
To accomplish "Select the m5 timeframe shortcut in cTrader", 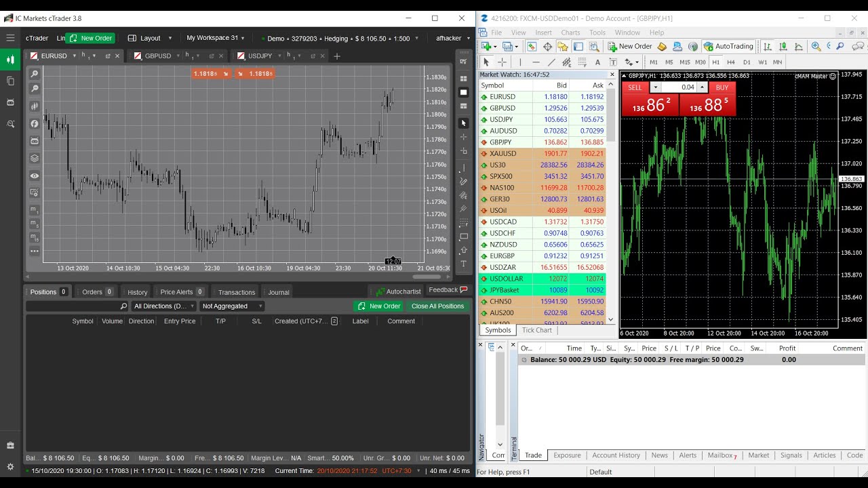I will (35, 224).
